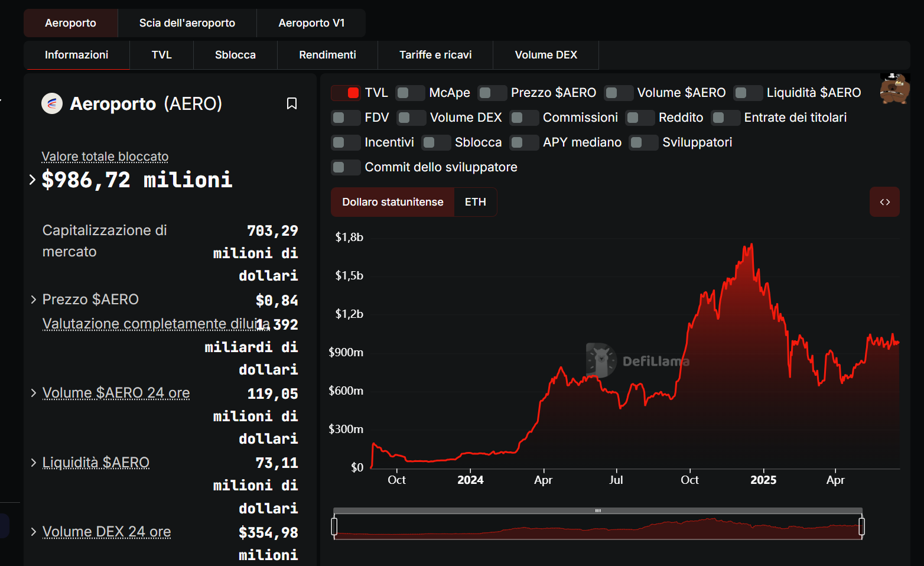
Task: Click the Prezzo $AERO value $0,84
Action: [x=276, y=300]
